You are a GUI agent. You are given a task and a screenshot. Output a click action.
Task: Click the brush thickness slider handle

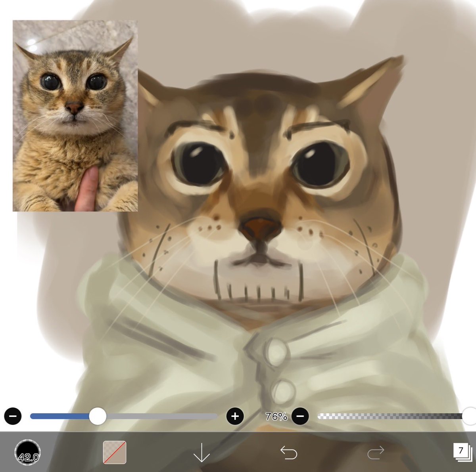click(x=98, y=416)
